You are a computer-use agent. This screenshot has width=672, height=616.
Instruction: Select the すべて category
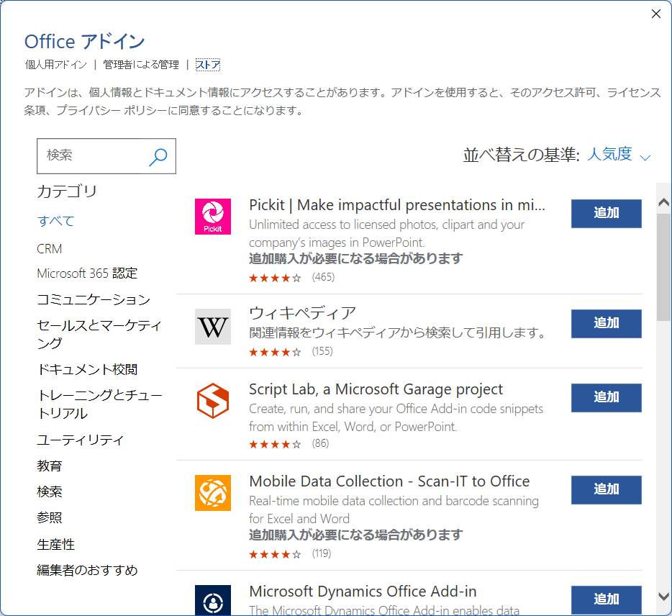[55, 221]
